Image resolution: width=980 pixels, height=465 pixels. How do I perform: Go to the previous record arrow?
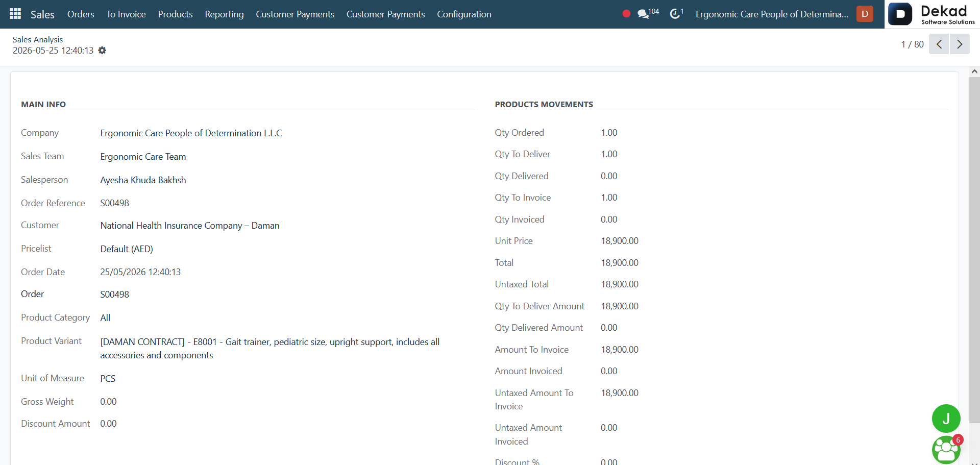coord(939,44)
